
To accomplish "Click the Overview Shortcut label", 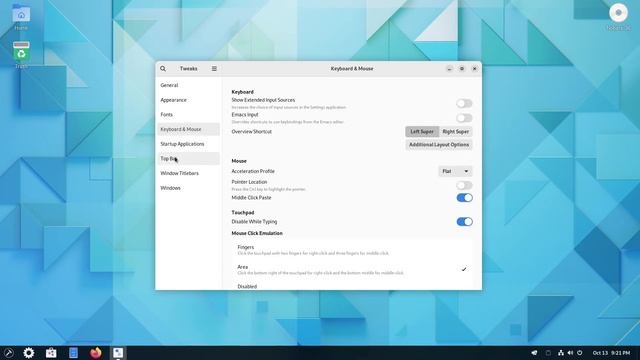I will pos(251,131).
